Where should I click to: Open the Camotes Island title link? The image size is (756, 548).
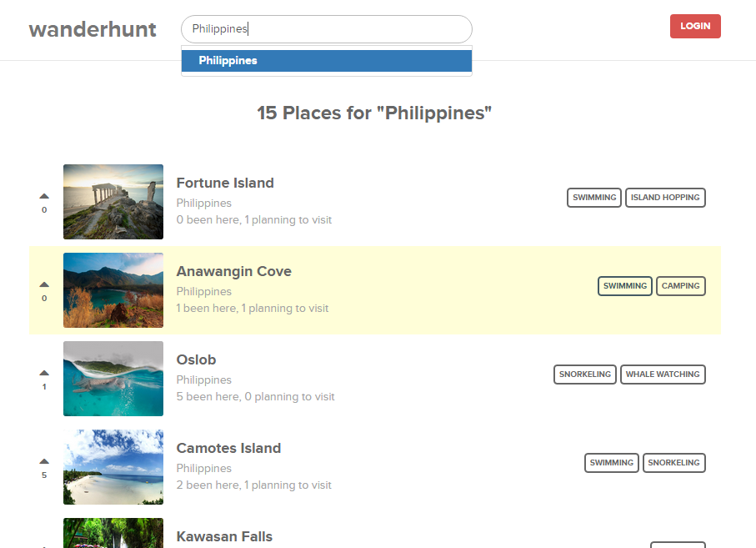pyautogui.click(x=228, y=448)
